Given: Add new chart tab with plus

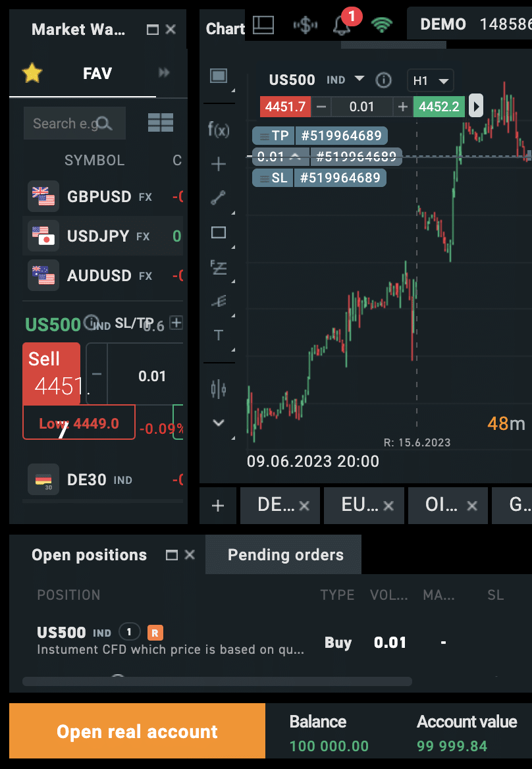Looking at the screenshot, I should 218,506.
